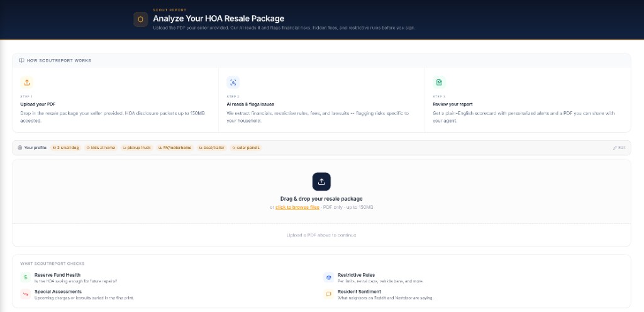Image resolution: width=644 pixels, height=312 pixels.
Task: Click the Analyze Your HOA Resale Package heading
Action: point(218,18)
